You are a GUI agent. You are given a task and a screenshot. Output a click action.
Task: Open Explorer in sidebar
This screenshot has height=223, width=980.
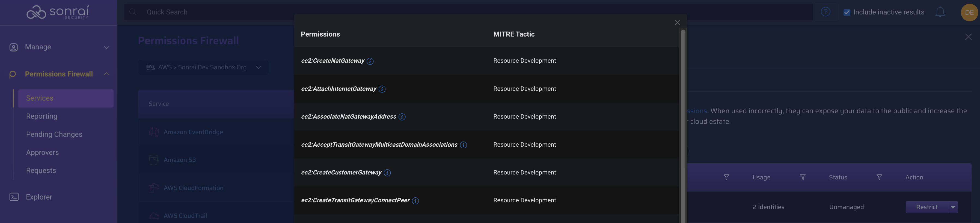coord(39,197)
